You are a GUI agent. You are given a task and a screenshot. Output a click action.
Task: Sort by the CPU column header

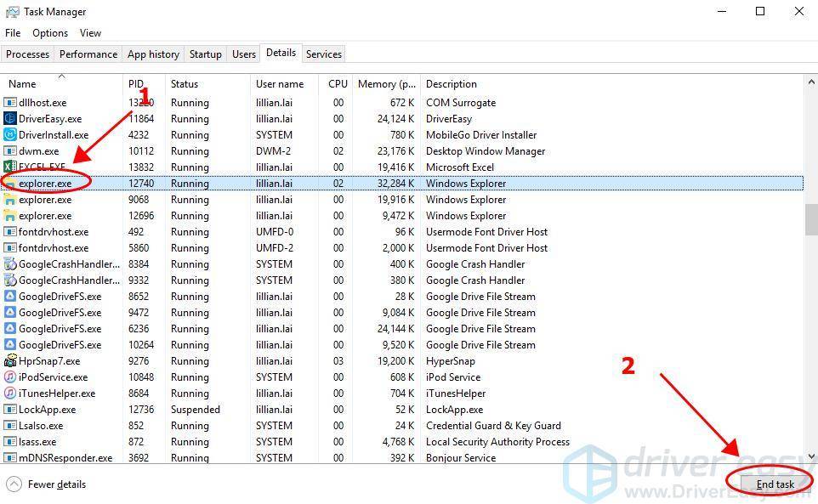tap(338, 84)
